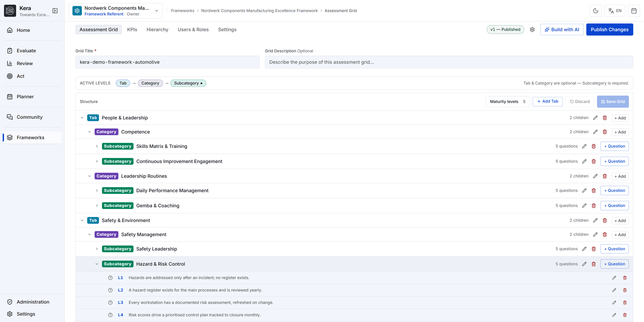Toggle dark mode moon icon

click(x=596, y=11)
